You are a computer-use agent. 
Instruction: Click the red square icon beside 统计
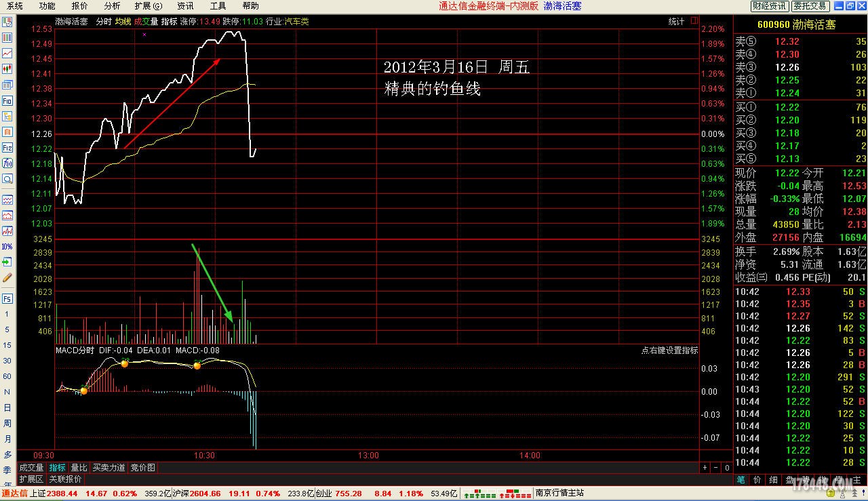(x=694, y=21)
